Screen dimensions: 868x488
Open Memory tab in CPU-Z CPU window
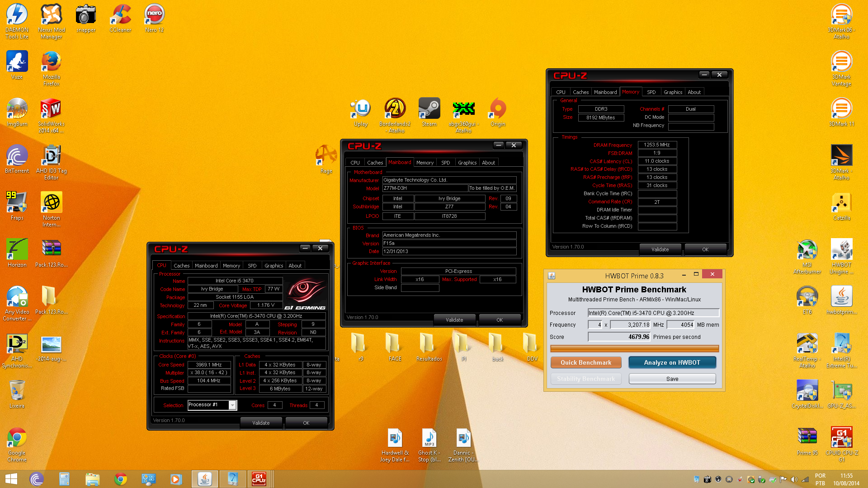click(231, 266)
